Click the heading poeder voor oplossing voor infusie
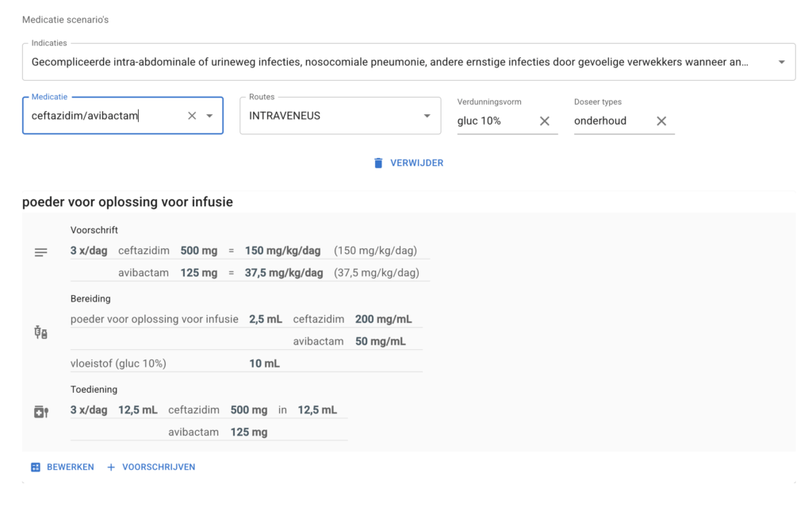Screen dimensions: 812x515 128,202
